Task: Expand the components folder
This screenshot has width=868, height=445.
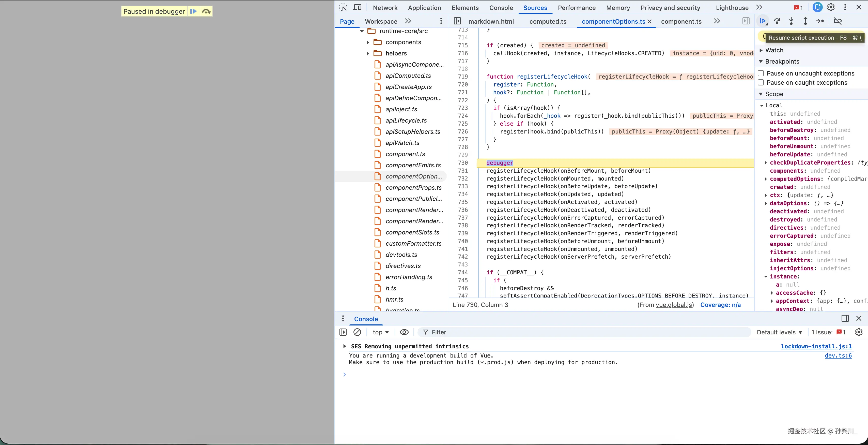Action: [x=368, y=42]
